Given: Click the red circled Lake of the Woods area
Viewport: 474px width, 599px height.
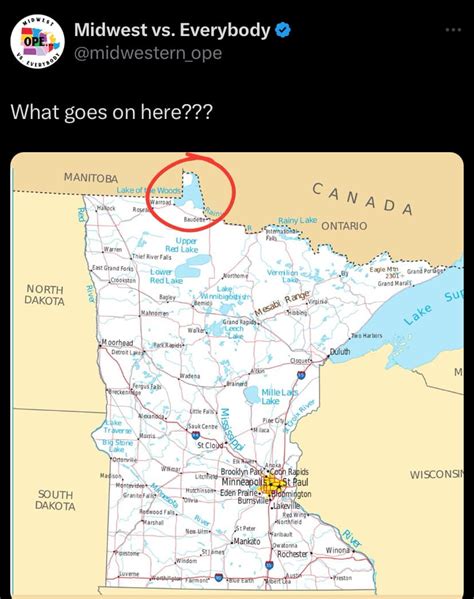Looking at the screenshot, I should [x=190, y=192].
